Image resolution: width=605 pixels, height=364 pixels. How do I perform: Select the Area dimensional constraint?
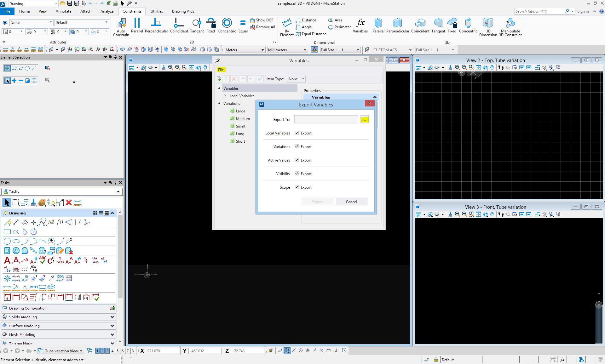[x=335, y=20]
